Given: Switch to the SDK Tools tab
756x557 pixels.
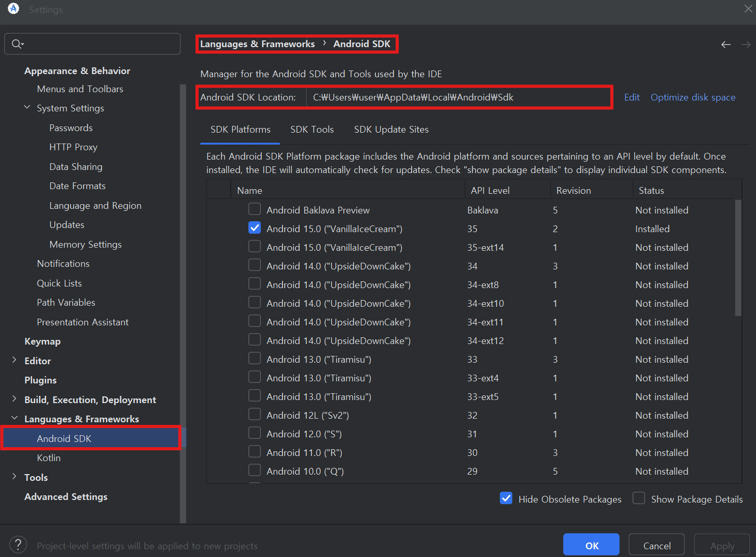Looking at the screenshot, I should [312, 130].
